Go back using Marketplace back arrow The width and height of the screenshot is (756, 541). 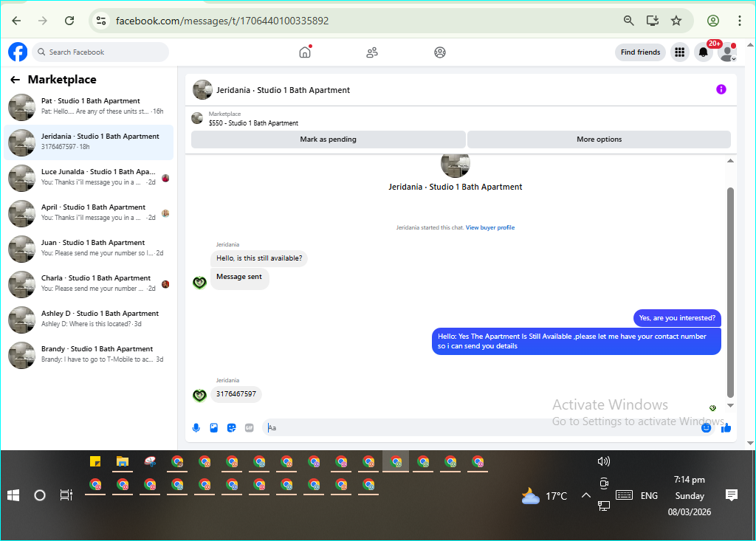(x=16, y=80)
